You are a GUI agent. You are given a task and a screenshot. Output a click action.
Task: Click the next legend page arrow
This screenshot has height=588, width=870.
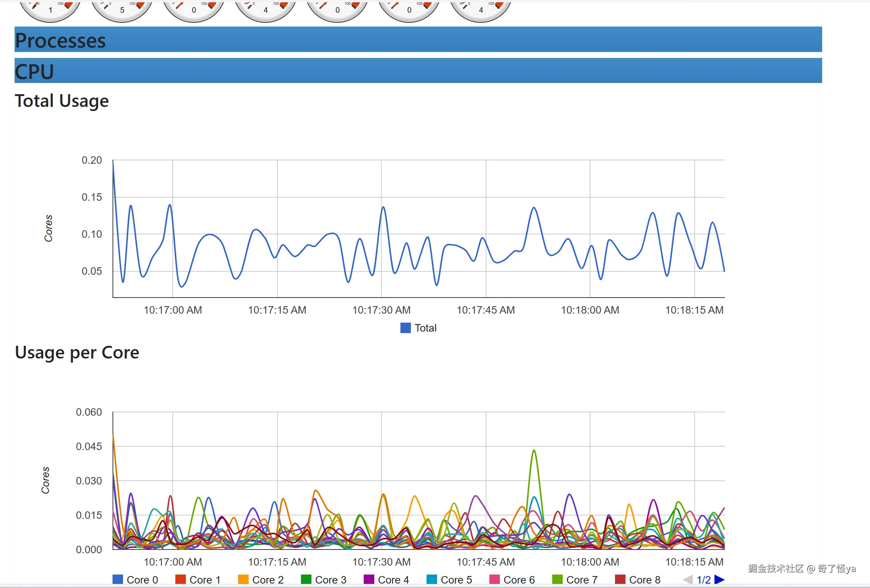719,579
